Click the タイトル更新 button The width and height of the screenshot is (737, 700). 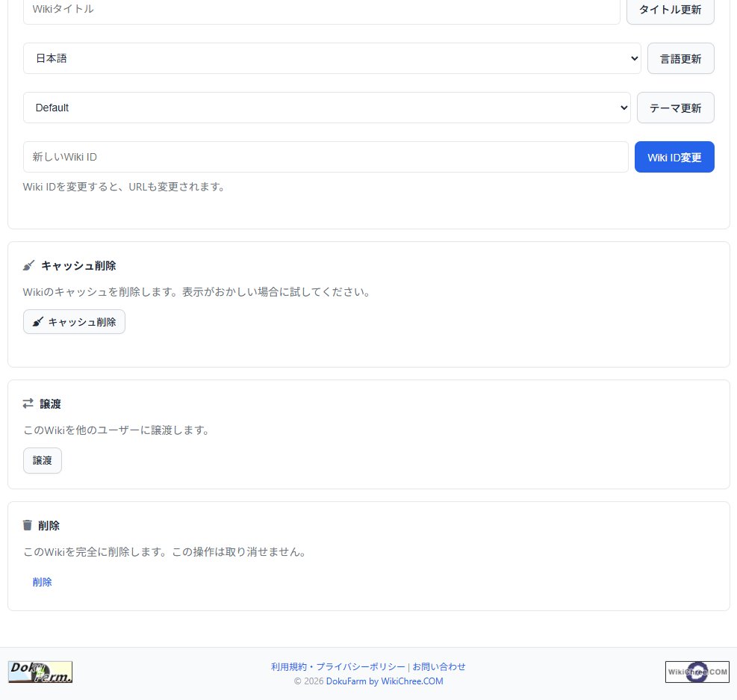point(671,10)
